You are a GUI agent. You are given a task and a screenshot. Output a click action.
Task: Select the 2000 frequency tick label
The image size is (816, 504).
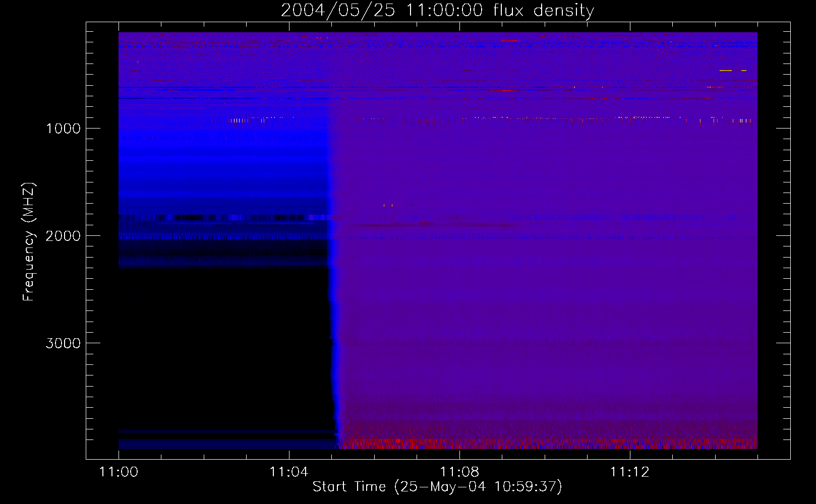coord(63,236)
